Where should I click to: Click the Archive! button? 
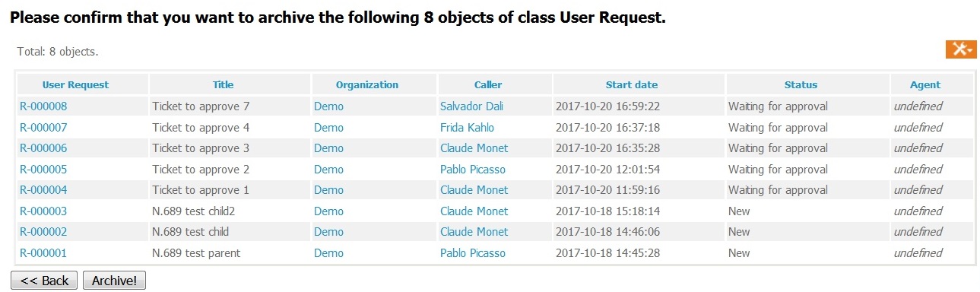click(x=114, y=281)
